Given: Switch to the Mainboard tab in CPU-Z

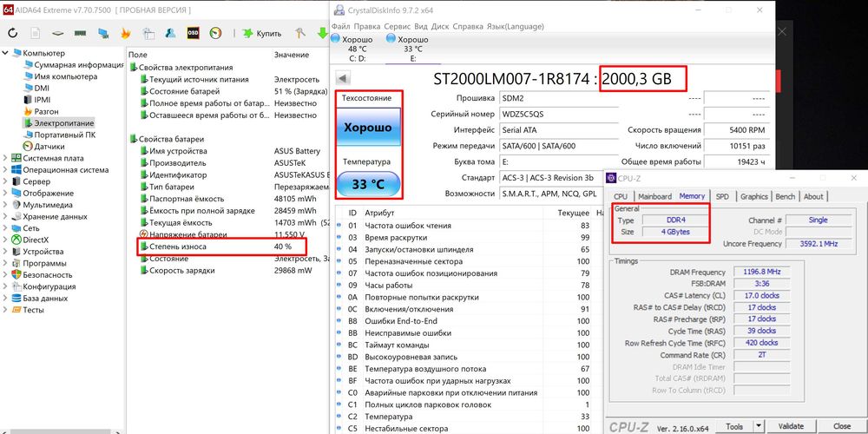Looking at the screenshot, I should [x=654, y=196].
